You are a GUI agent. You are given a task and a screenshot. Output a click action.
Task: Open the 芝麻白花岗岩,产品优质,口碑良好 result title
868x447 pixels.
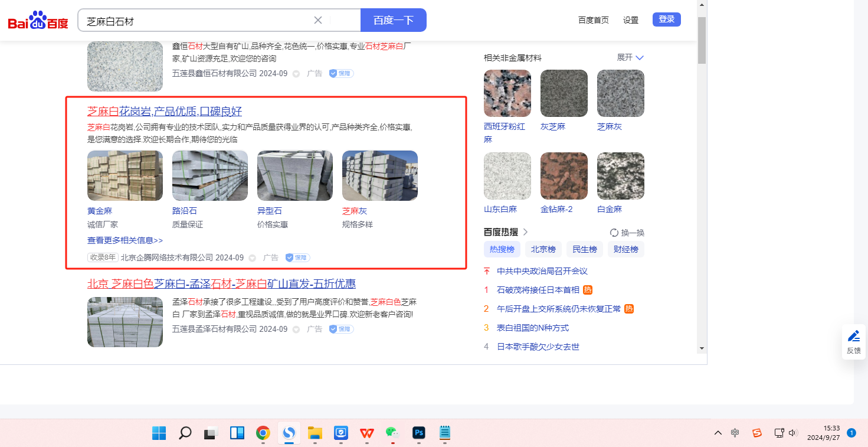pyautogui.click(x=165, y=112)
